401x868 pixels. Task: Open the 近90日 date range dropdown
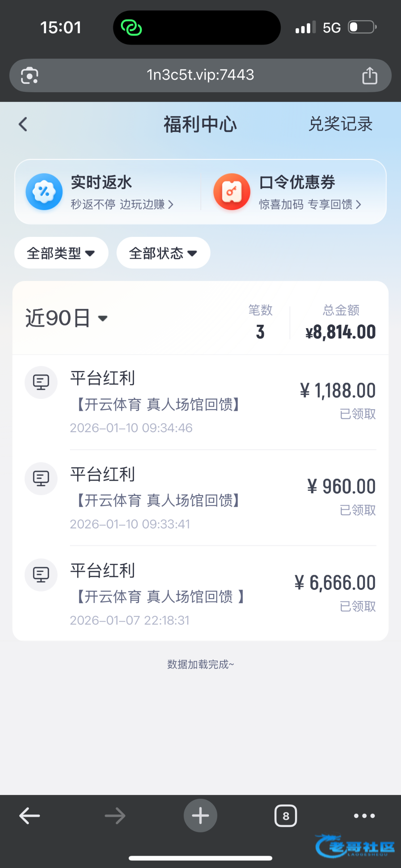(67, 318)
